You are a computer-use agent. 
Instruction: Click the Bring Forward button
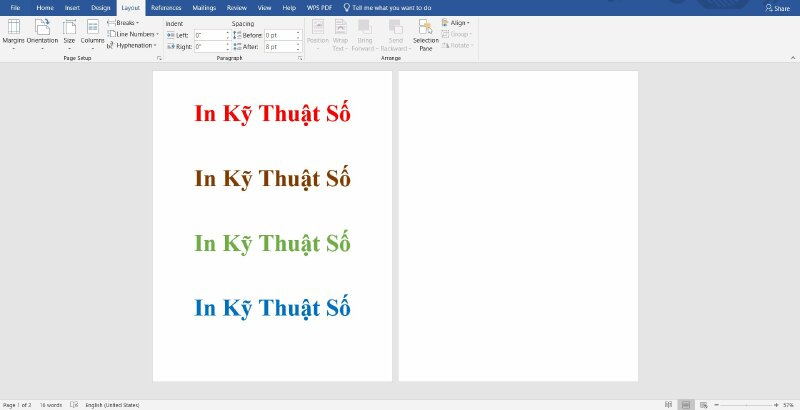(364, 35)
